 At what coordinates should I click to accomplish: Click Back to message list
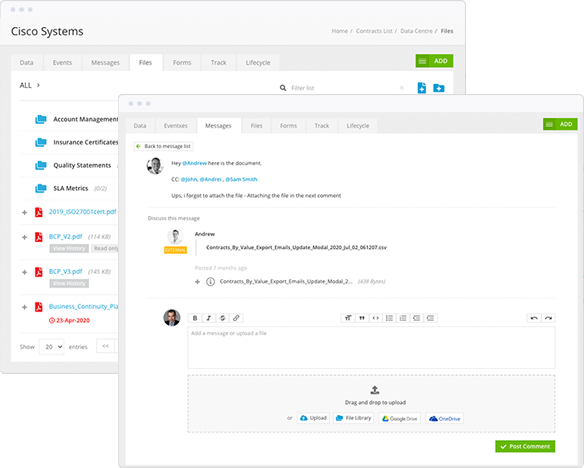[164, 146]
